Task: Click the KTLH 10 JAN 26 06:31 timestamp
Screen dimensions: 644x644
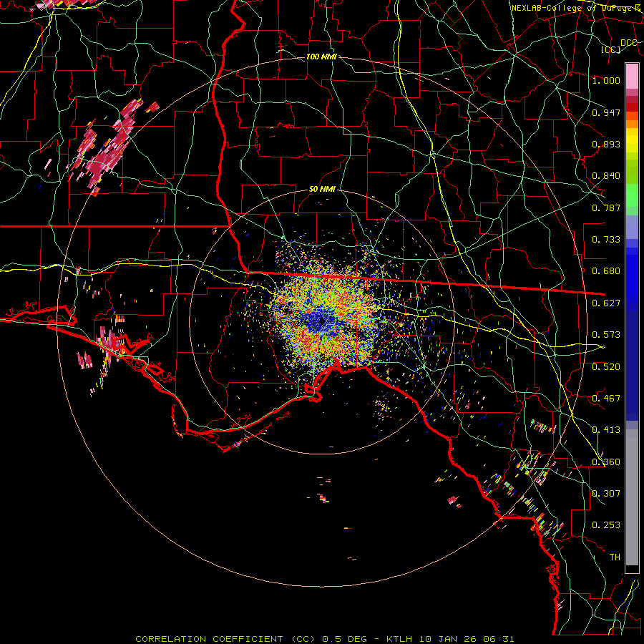Action: click(450, 639)
